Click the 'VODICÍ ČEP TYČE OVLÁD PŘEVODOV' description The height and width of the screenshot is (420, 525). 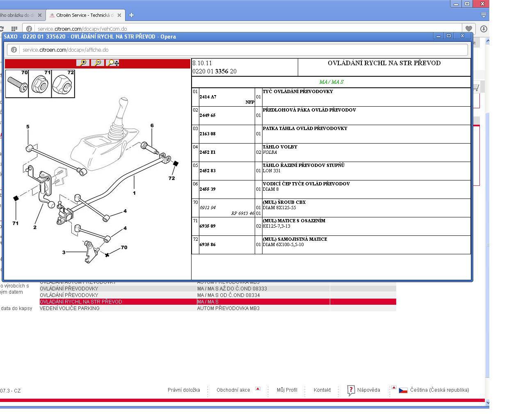(306, 184)
